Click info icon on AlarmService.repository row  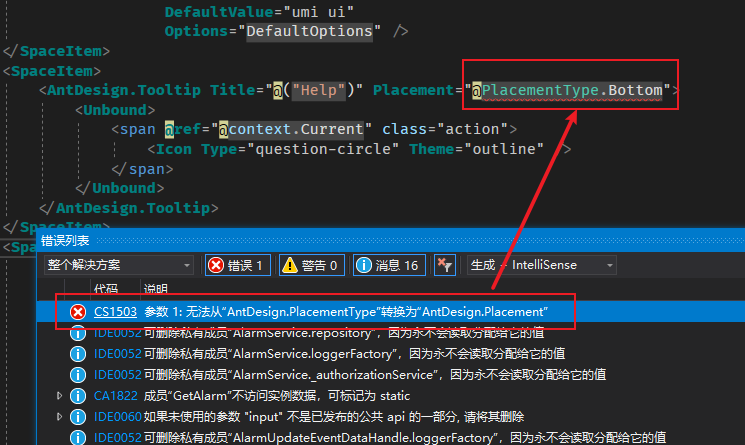(78, 333)
